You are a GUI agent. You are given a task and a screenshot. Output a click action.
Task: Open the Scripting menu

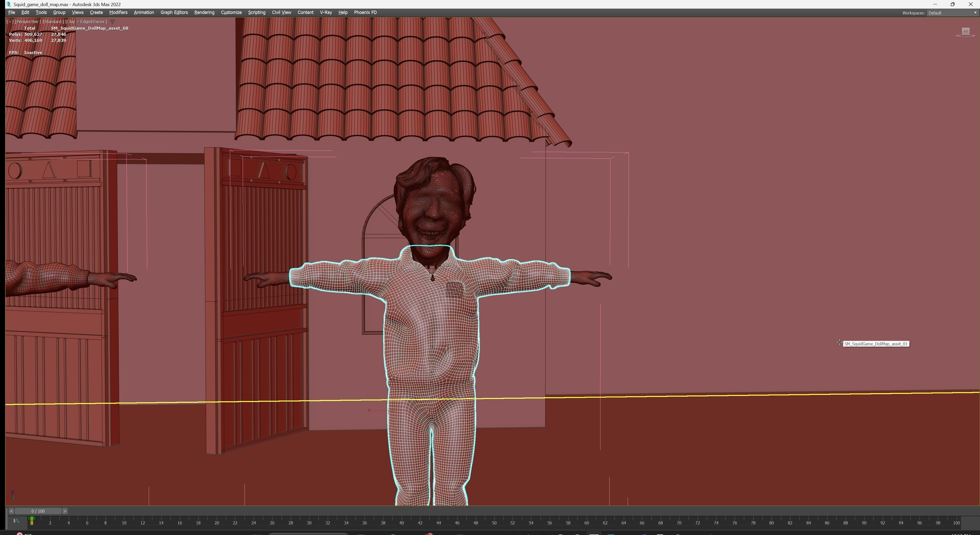pyautogui.click(x=256, y=12)
